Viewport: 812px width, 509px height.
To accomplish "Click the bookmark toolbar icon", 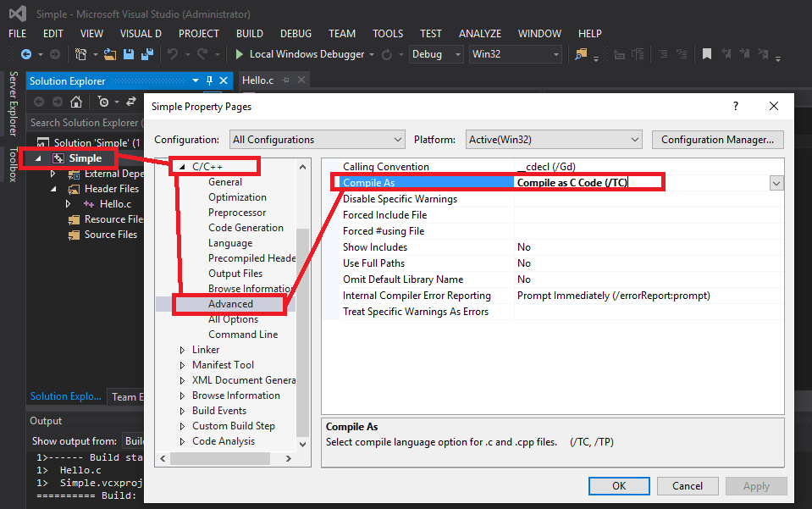I will tap(707, 54).
